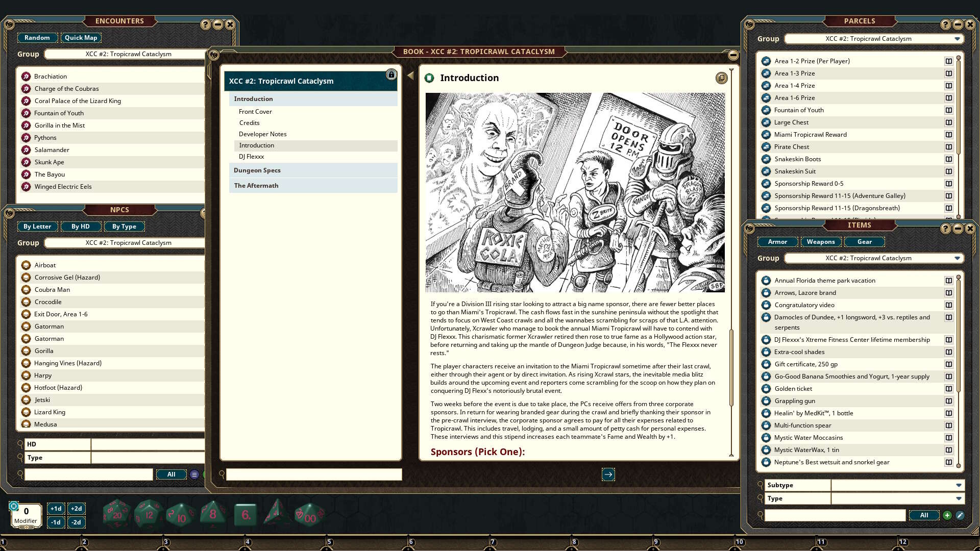
Task: Toggle the All filter in the Items panel
Action: click(x=924, y=515)
